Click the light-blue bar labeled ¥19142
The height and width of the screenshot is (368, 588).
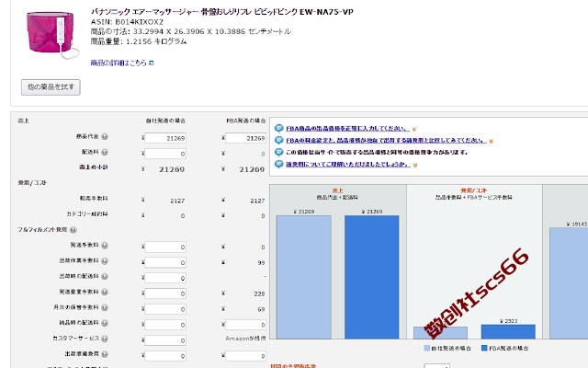coord(569,283)
